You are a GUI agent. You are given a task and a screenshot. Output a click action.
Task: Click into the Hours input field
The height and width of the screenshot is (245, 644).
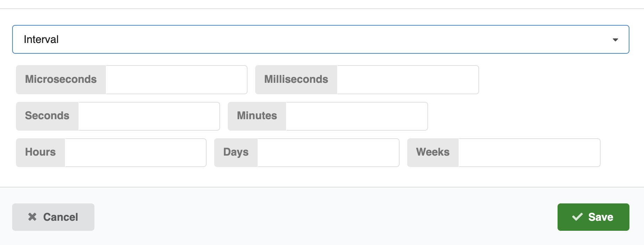tap(135, 153)
